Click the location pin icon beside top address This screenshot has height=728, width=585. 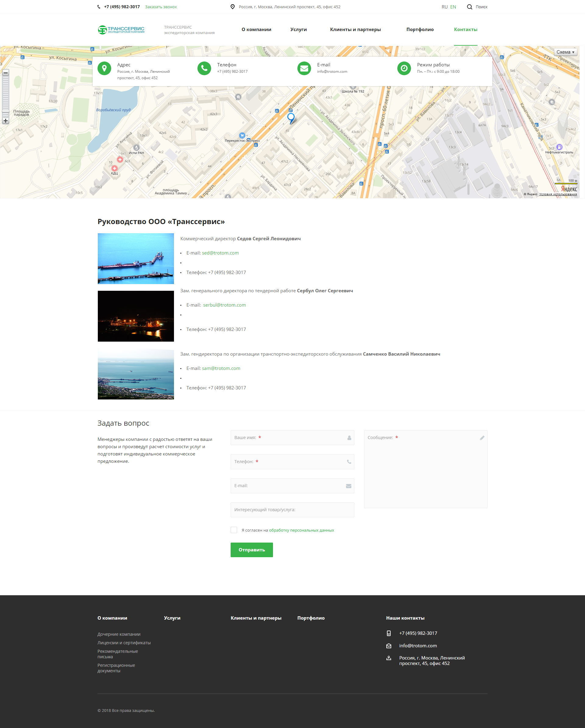coord(232,7)
